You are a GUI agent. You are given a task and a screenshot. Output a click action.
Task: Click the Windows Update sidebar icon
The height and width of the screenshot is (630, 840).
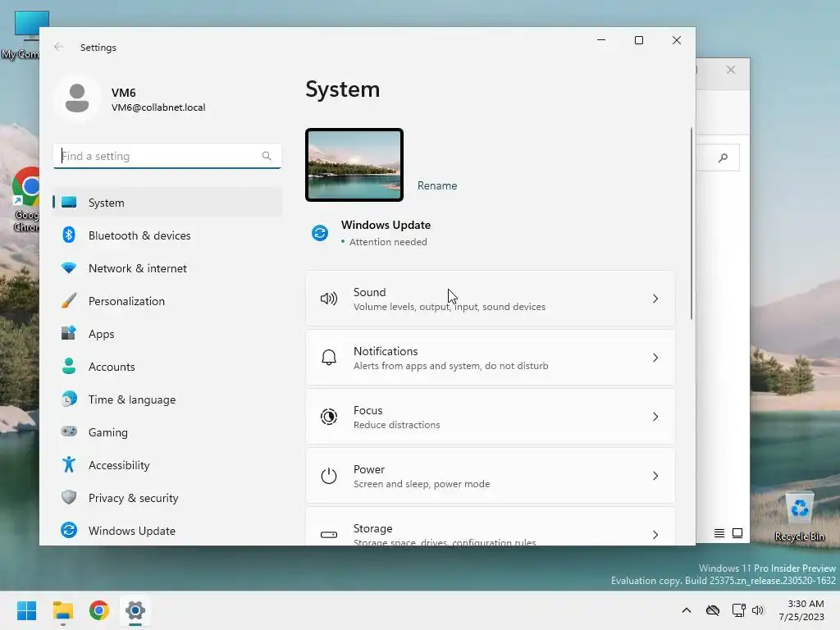point(69,530)
